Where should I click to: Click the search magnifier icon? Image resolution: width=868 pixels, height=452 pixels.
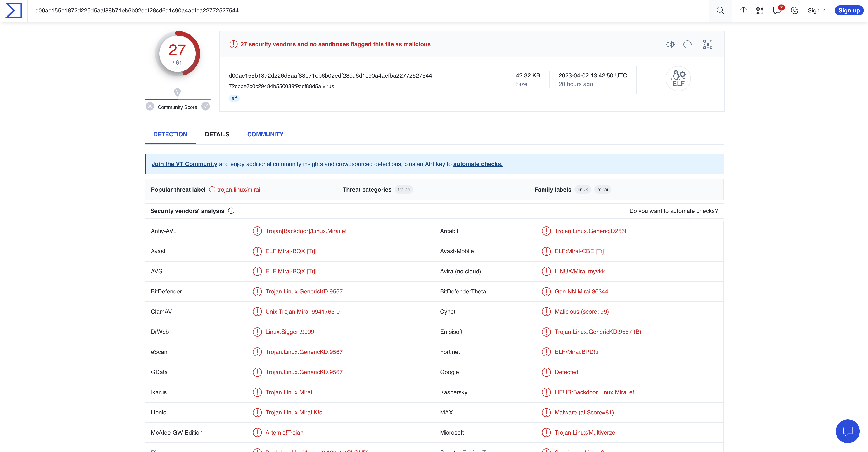(x=720, y=10)
